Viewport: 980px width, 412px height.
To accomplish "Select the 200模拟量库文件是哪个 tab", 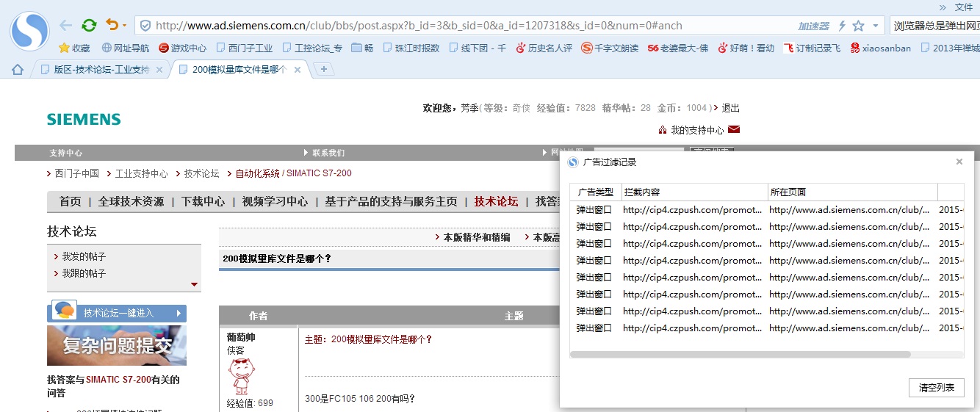I will (239, 70).
